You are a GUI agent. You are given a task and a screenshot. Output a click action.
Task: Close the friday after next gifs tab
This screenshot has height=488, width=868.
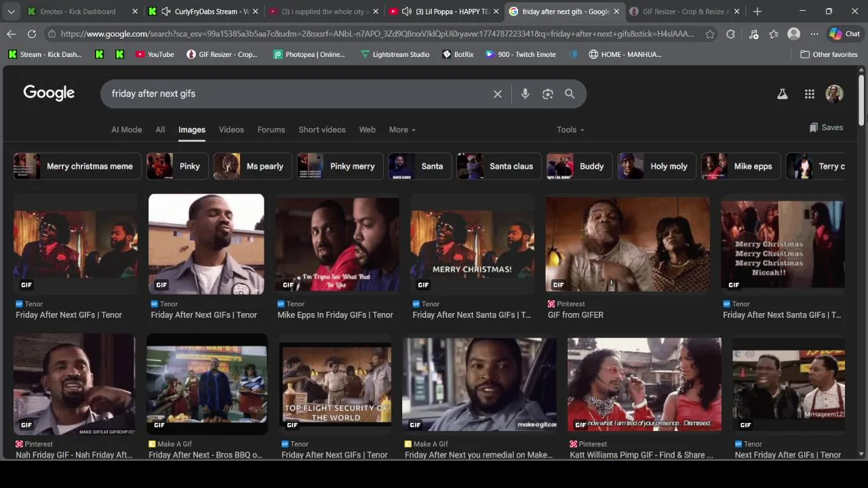(x=616, y=12)
